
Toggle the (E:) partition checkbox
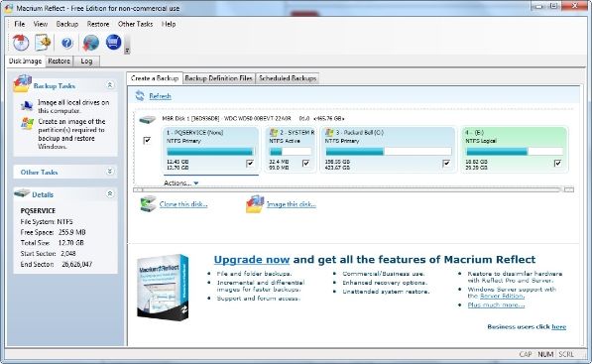click(557, 163)
